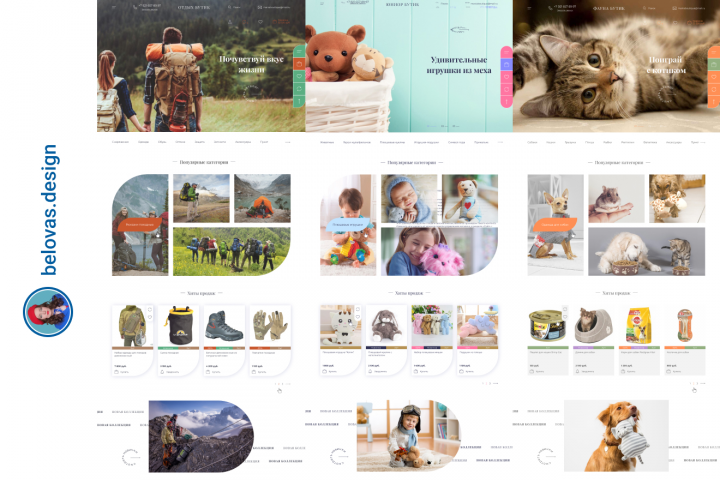The image size is (720, 480).
Task: Click up arrow in pink side panel
Action: [x=506, y=102]
